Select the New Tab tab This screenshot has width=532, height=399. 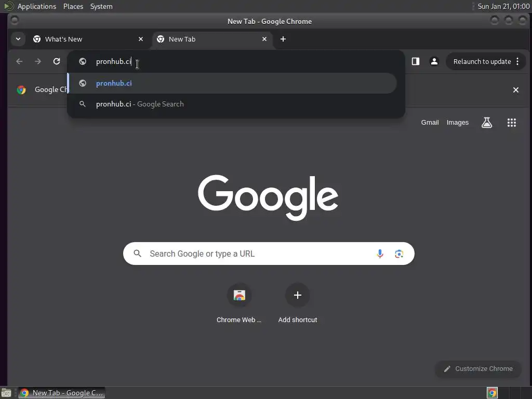coord(212,39)
